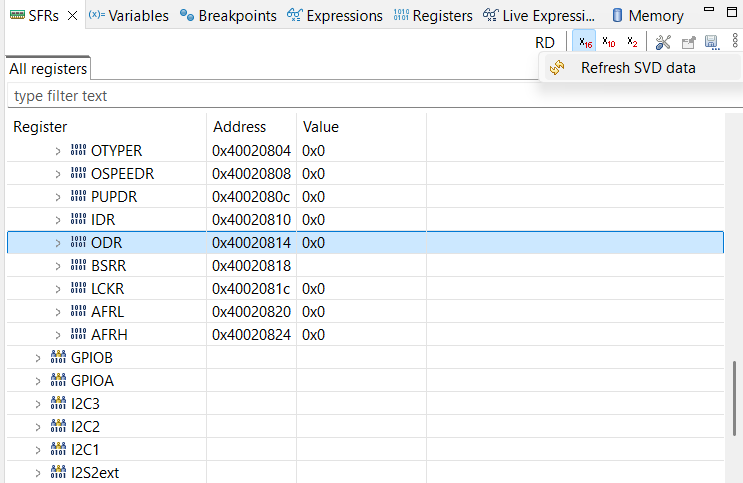Select the address 0x4002080c cell
This screenshot has height=483, width=743.
pos(252,197)
